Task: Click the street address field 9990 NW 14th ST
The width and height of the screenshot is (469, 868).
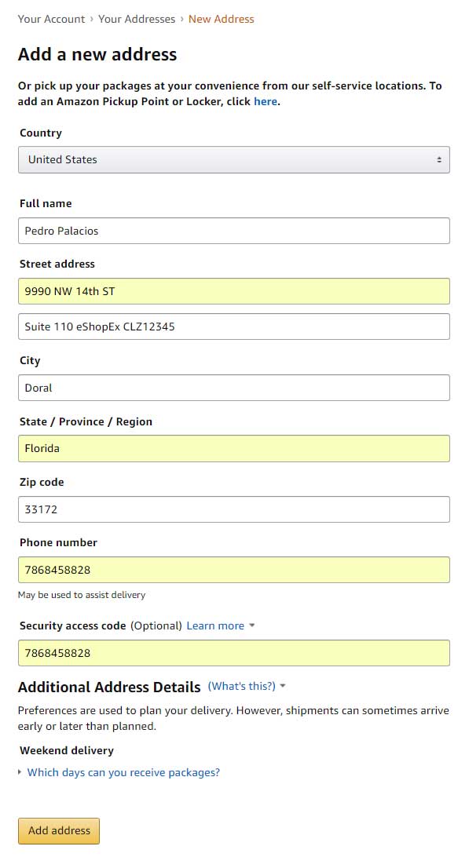Action: coord(233,291)
